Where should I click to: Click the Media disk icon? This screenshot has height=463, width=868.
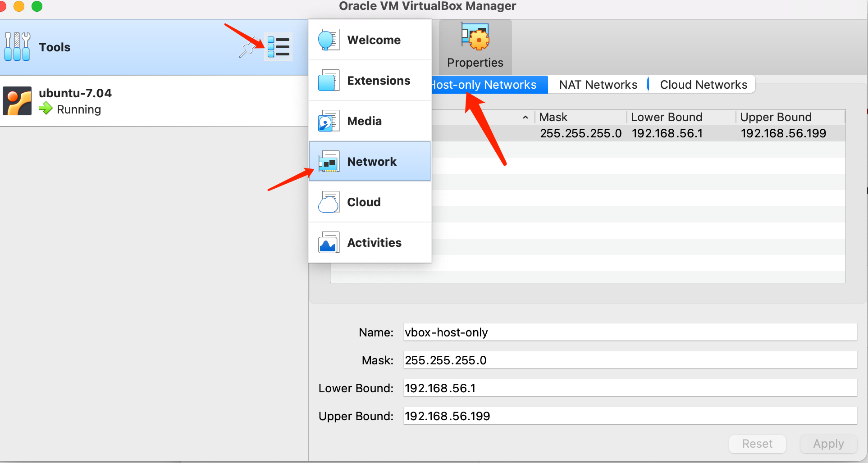(329, 121)
